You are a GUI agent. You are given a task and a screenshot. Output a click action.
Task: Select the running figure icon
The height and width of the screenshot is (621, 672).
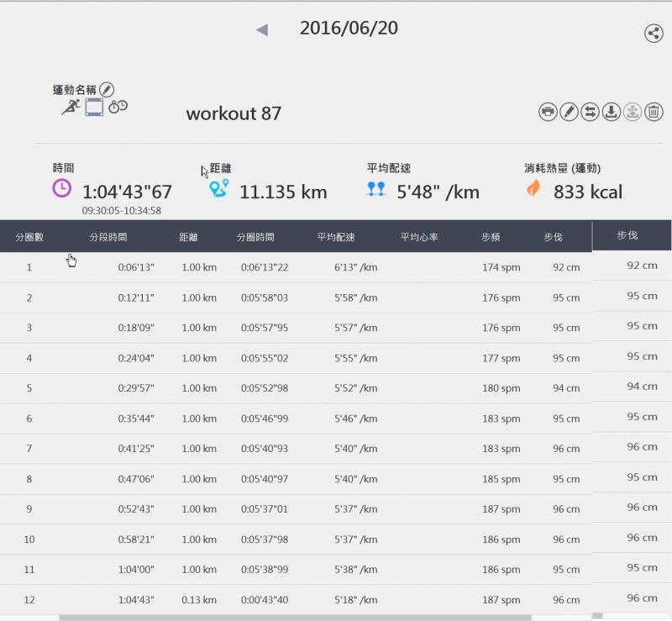click(71, 107)
